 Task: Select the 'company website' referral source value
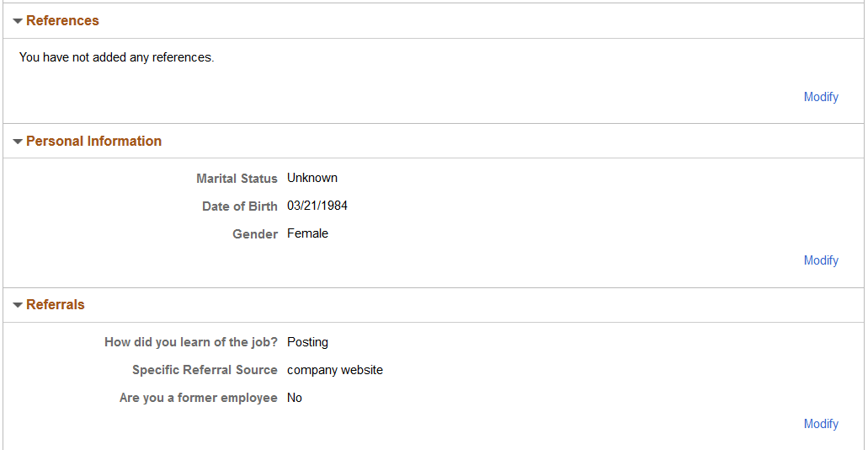pyautogui.click(x=335, y=370)
